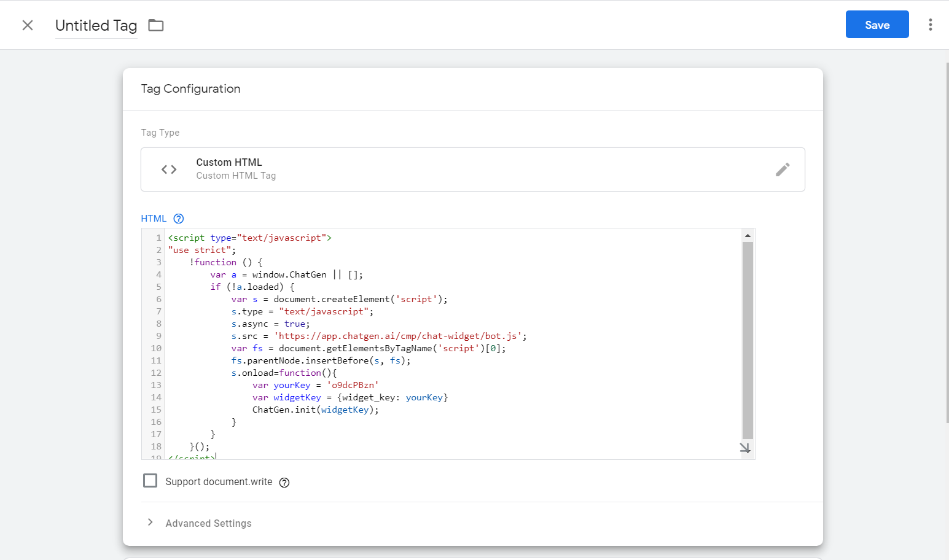Click the line with yourKey 'o9dcPBzn'
The image size is (949, 560).
(316, 385)
